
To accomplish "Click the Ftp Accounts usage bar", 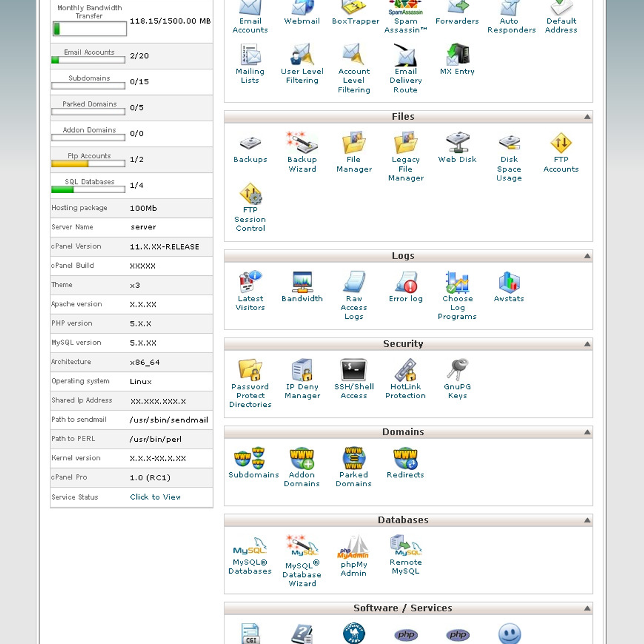I will click(89, 164).
